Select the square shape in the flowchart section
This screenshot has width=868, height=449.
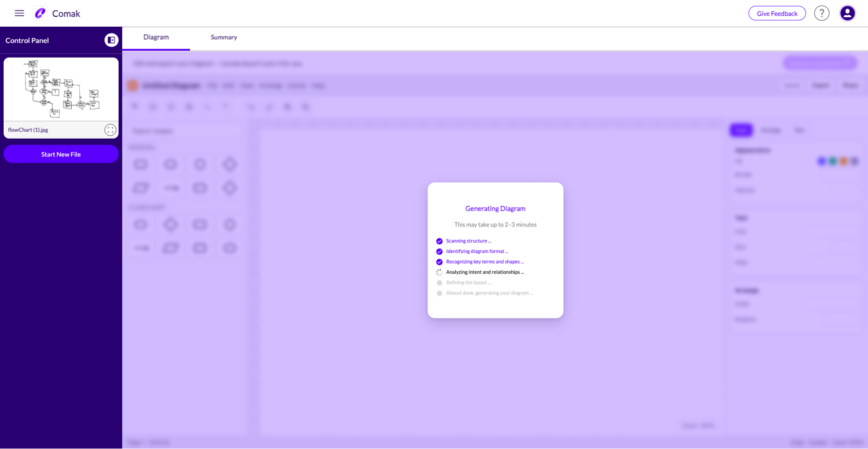click(200, 224)
